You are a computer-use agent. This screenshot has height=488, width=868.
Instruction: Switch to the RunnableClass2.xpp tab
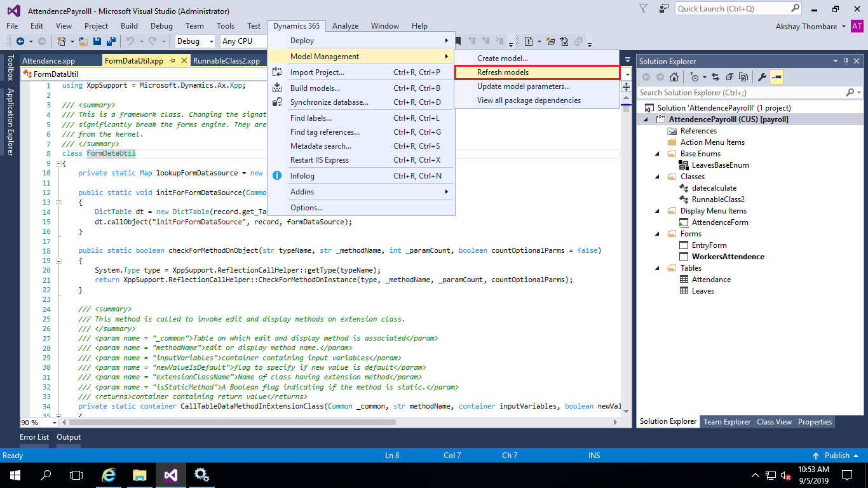pos(226,61)
